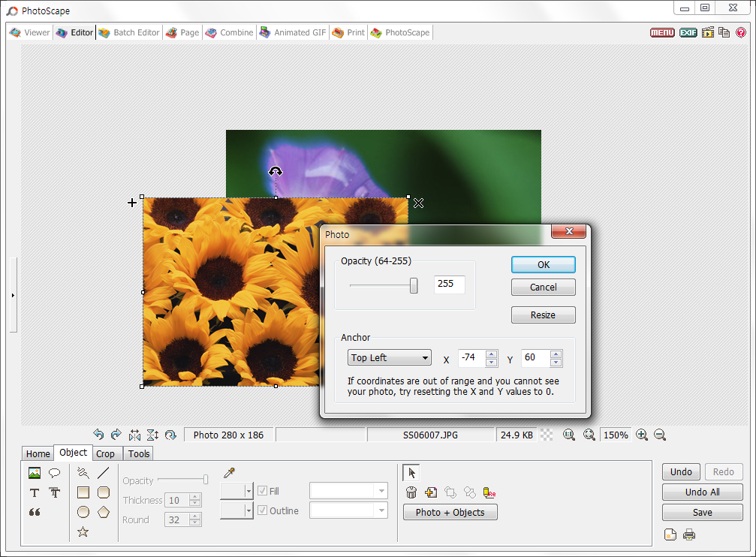Viewport: 756px width, 557px height.
Task: Open the speech bubble tool
Action: tap(53, 472)
